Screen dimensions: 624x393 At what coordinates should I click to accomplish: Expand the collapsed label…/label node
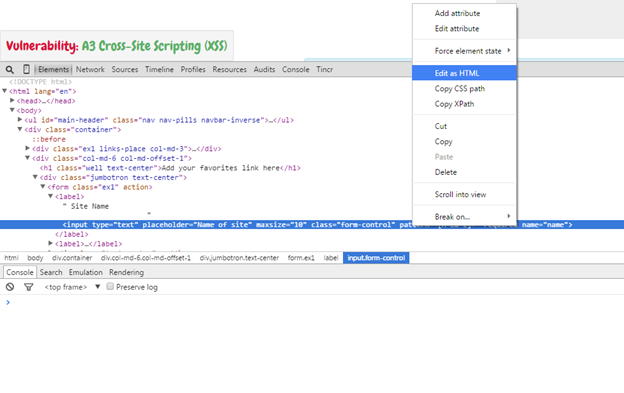click(x=51, y=243)
